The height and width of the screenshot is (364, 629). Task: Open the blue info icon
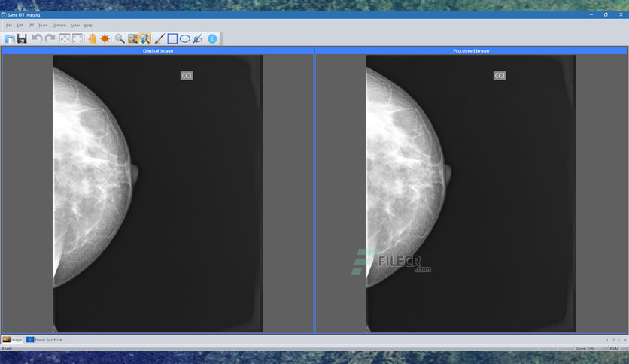click(212, 38)
